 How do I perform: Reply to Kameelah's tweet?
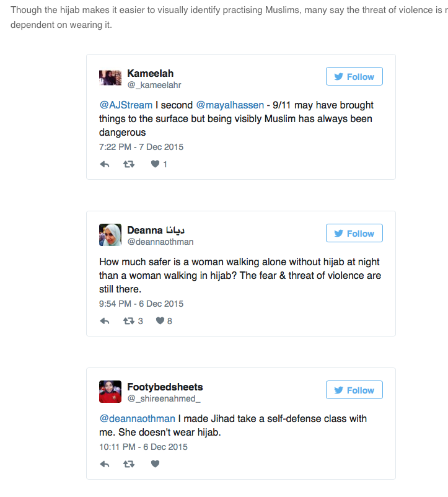pos(105,164)
